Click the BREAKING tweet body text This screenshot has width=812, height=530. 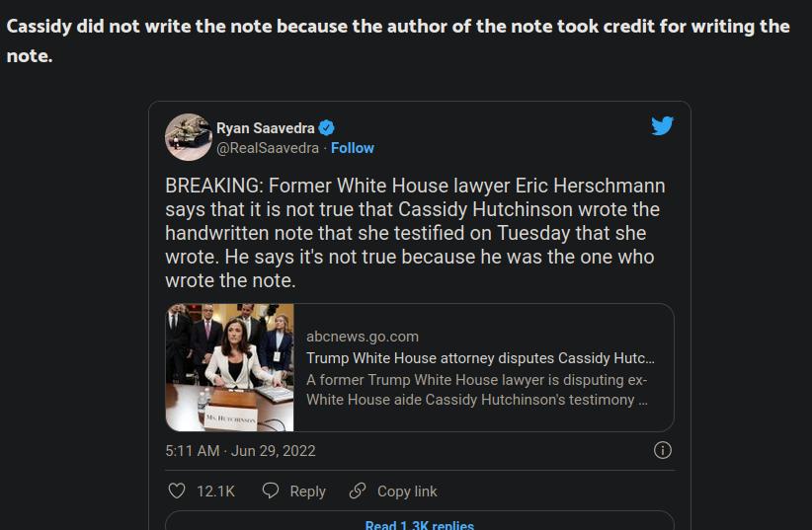coord(415,233)
